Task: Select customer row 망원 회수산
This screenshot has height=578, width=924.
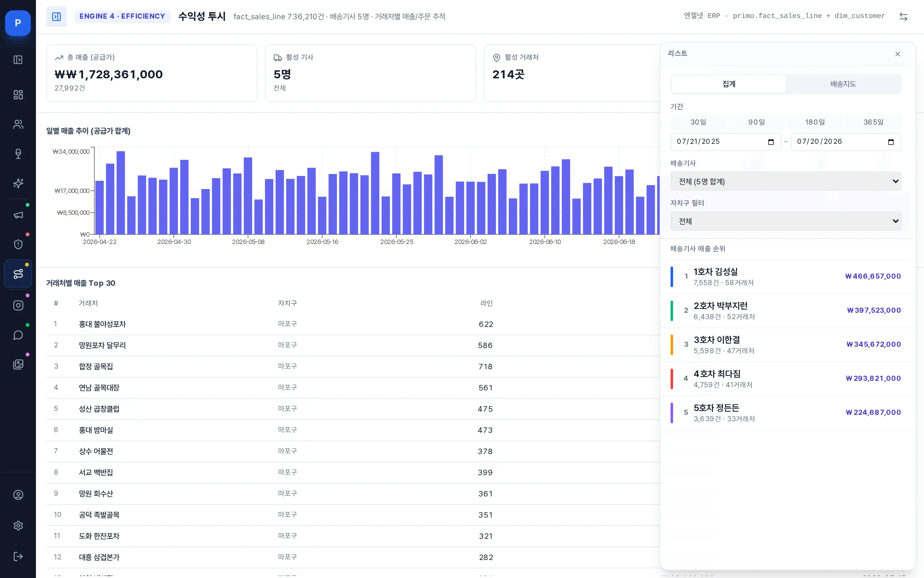Action: pyautogui.click(x=353, y=494)
